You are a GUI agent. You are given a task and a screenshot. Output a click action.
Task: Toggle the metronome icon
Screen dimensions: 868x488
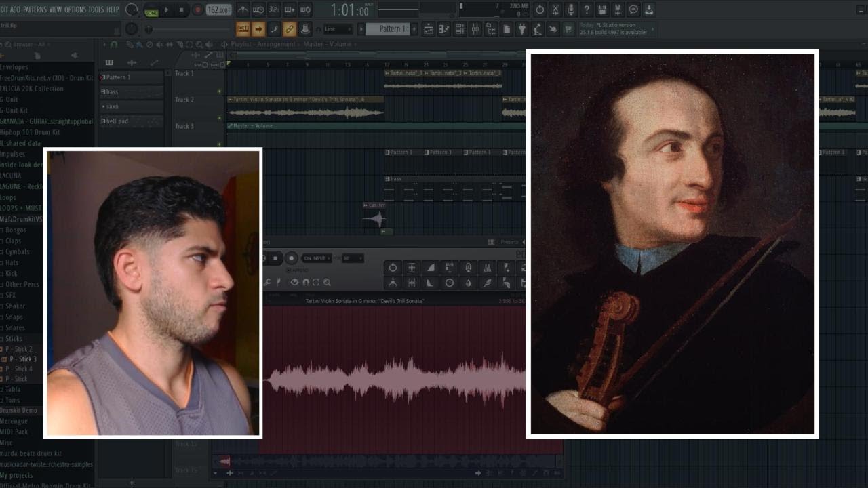243,9
